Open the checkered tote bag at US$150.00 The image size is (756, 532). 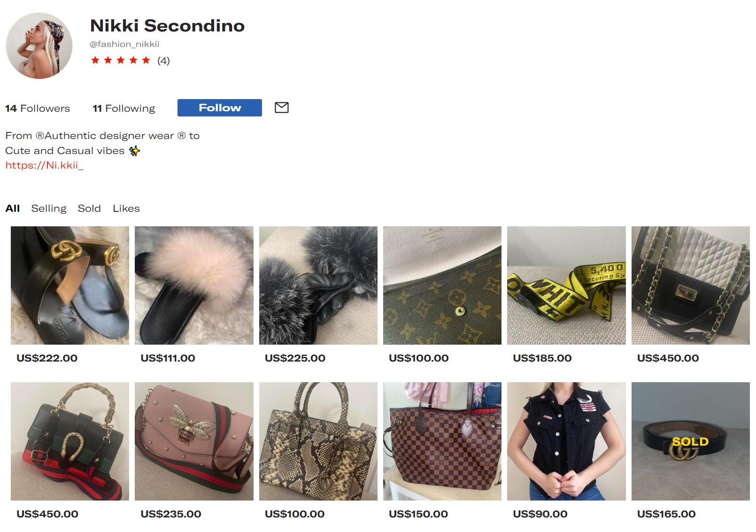[x=442, y=441]
